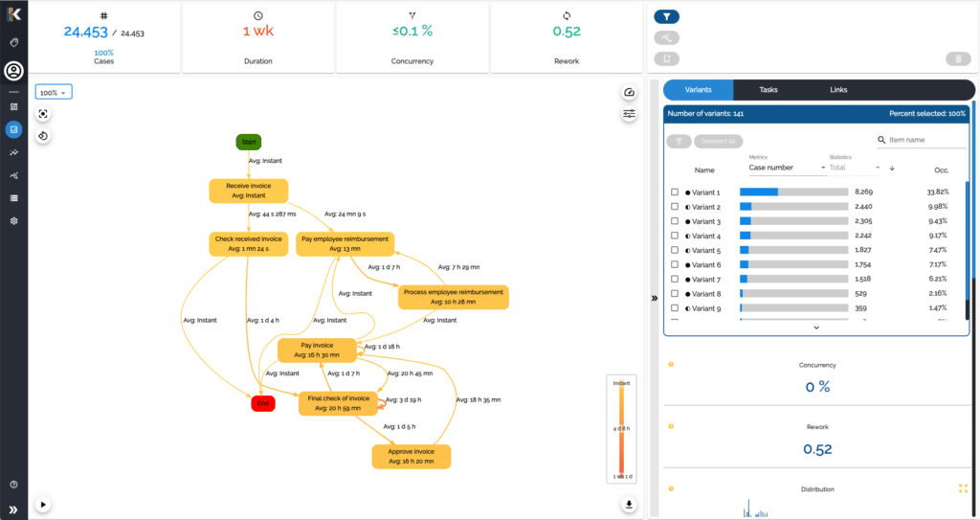
Task: Open the help icon in left sidebar
Action: pyautogui.click(x=13, y=486)
